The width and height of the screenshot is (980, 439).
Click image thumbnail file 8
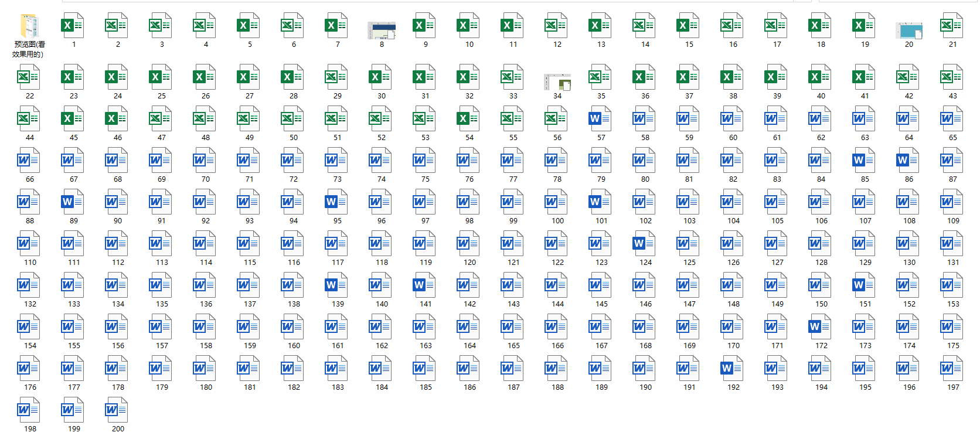tap(382, 30)
